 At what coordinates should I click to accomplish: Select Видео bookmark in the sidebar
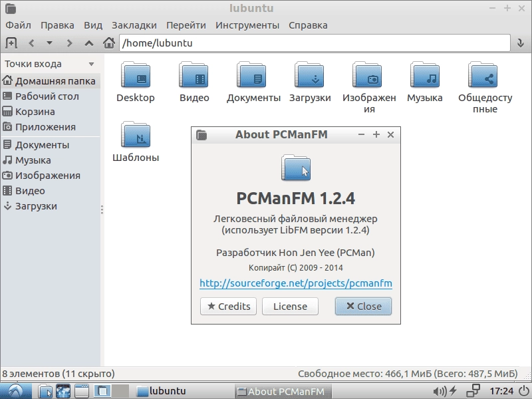pyautogui.click(x=51, y=191)
